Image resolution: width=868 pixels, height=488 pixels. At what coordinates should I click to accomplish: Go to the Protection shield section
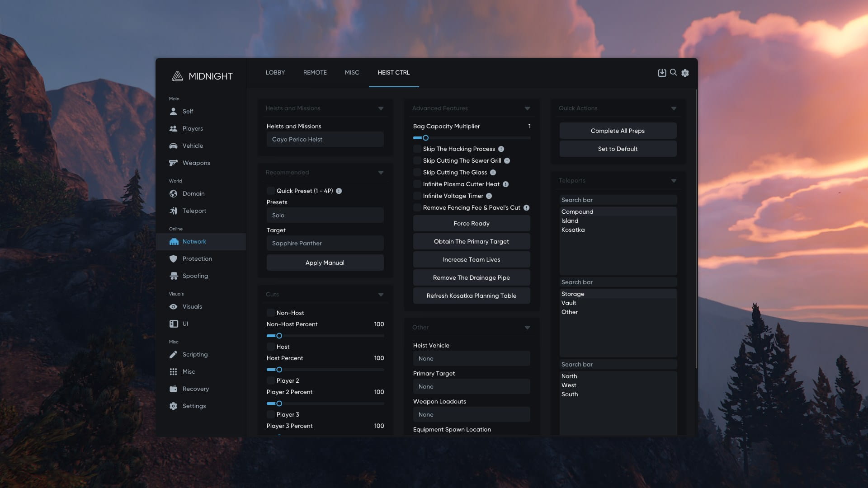[197, 258]
